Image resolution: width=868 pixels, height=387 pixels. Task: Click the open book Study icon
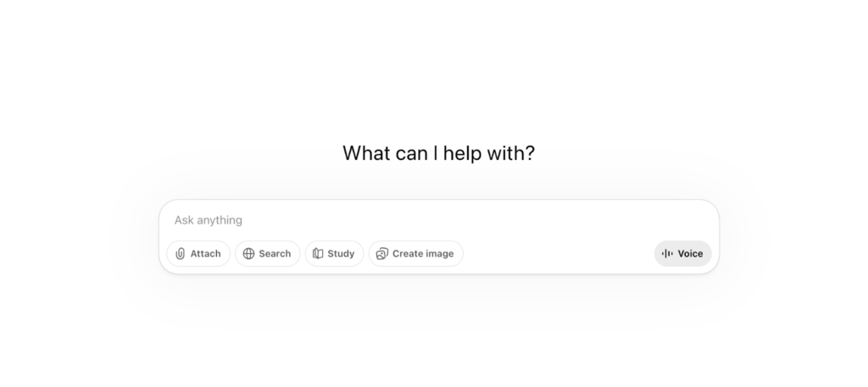[318, 254]
